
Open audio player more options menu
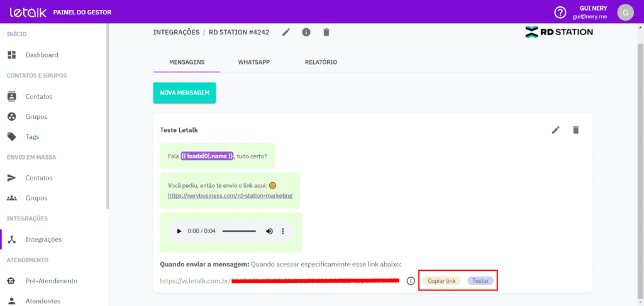(x=282, y=231)
